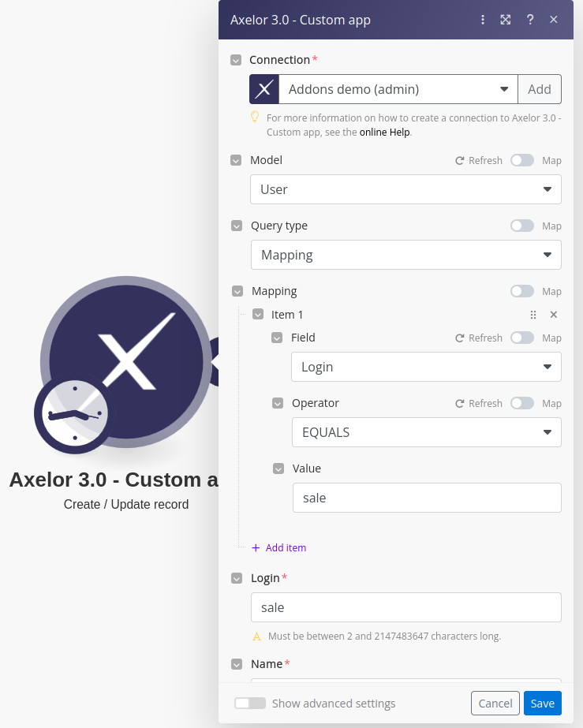Refresh the Model list
The image size is (583, 728).
pos(478,160)
